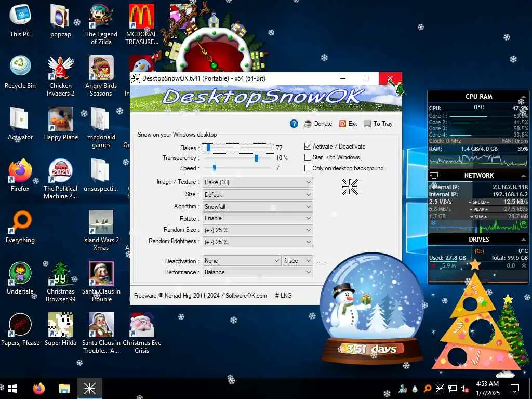The width and height of the screenshot is (532, 399).
Task: Select the unsuspecti... folder icon
Action: pyautogui.click(x=101, y=176)
